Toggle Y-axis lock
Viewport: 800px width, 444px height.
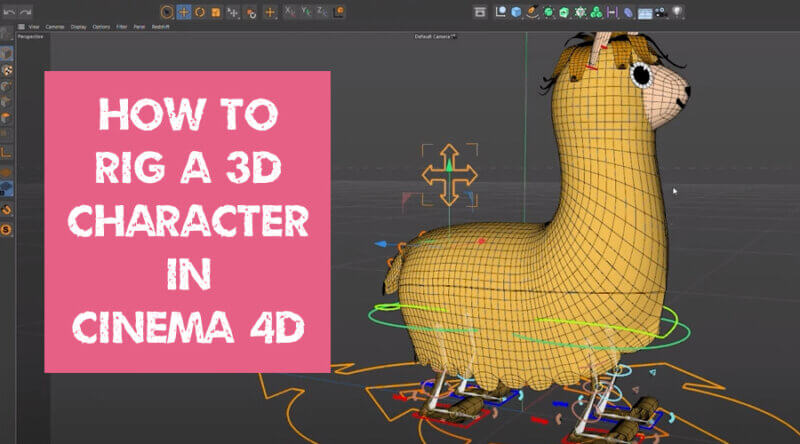click(x=309, y=12)
